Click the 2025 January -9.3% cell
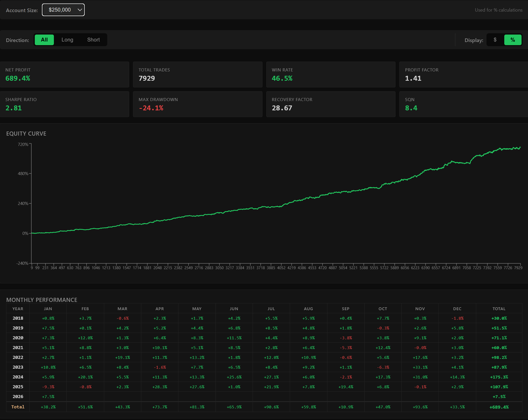528x420 pixels. (48, 387)
